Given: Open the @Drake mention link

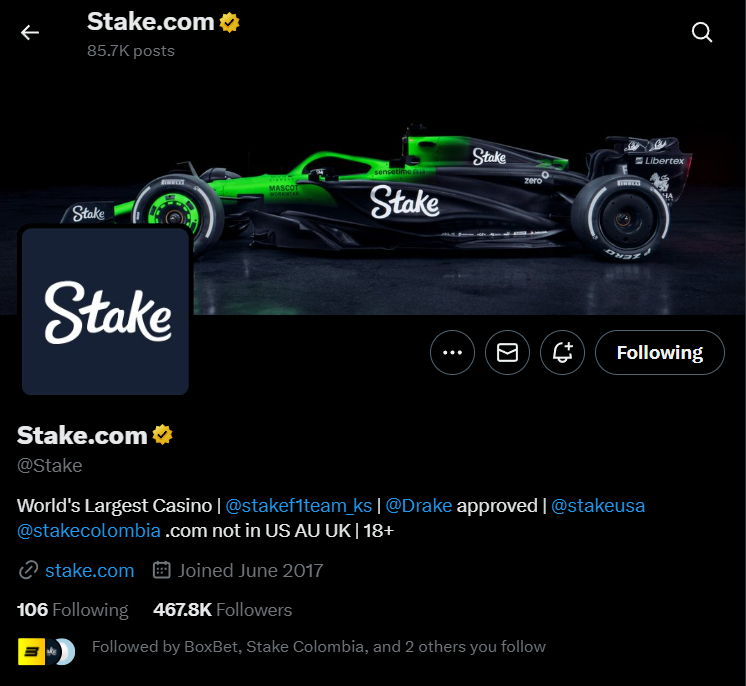Looking at the screenshot, I should (x=418, y=506).
